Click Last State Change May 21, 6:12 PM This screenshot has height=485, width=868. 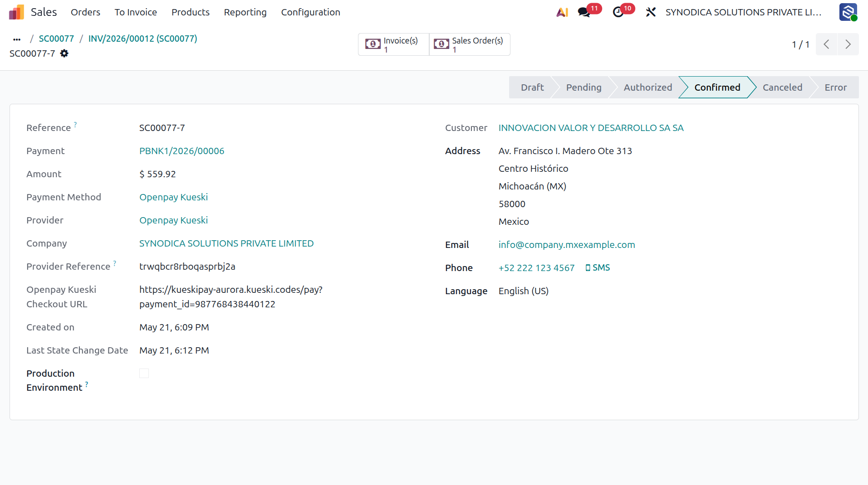[174, 350]
